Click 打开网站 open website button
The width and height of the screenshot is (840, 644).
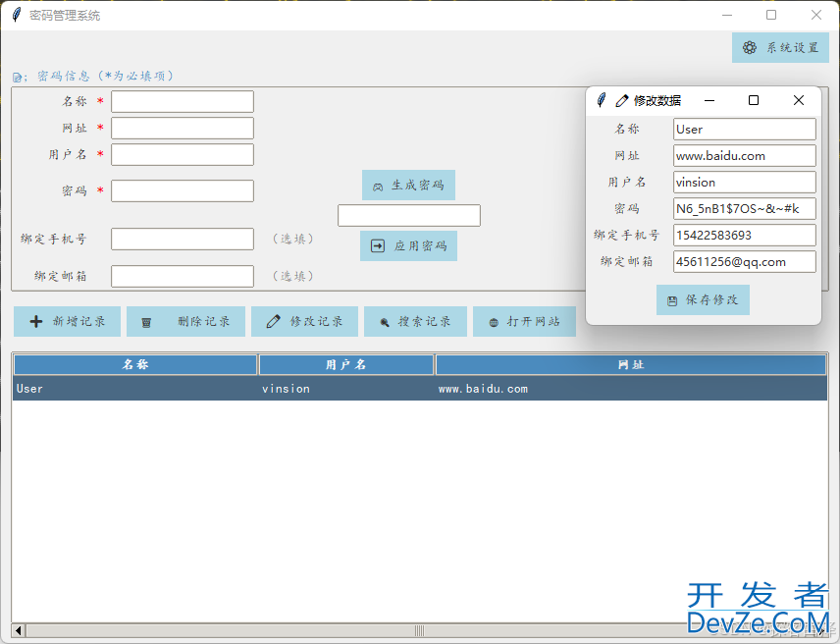click(x=524, y=321)
